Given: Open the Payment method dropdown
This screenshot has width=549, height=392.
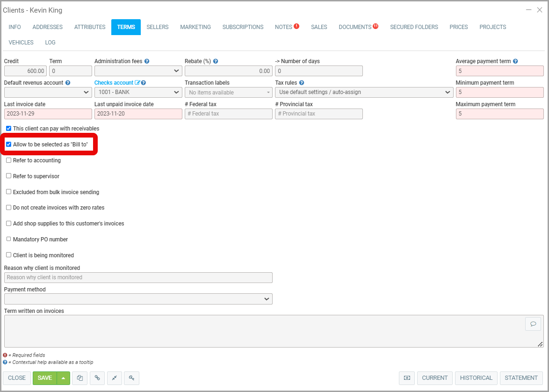Looking at the screenshot, I should click(x=138, y=299).
